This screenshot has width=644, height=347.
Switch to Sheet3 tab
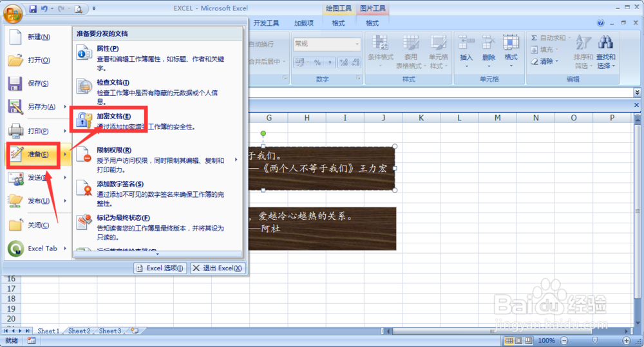pyautogui.click(x=110, y=331)
